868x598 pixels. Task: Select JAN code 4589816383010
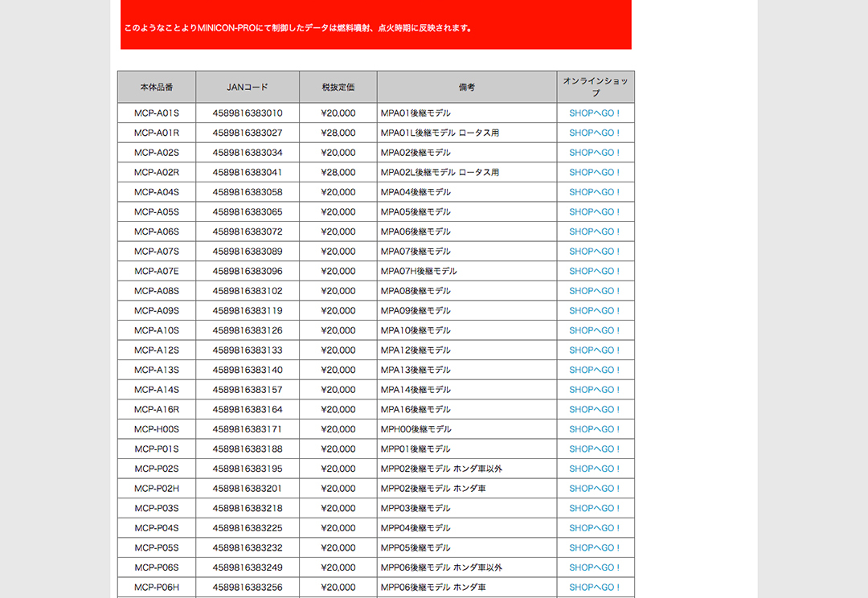248,113
